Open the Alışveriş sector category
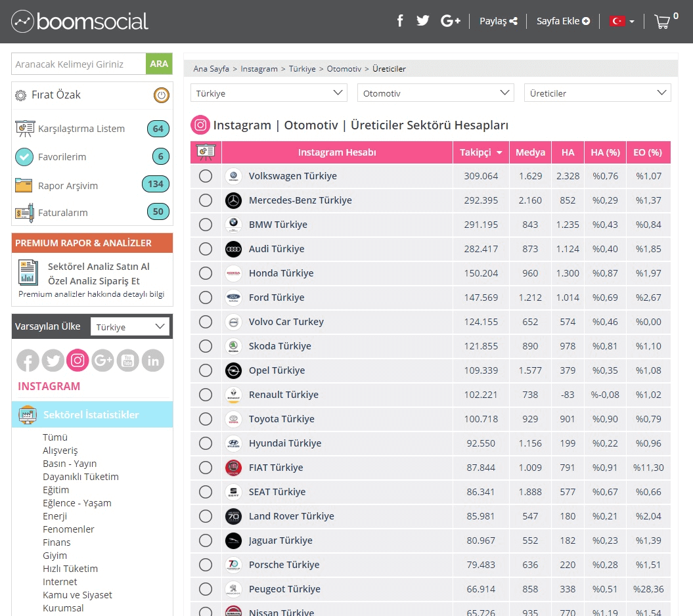Screen dimensions: 693x616 (x=60, y=451)
